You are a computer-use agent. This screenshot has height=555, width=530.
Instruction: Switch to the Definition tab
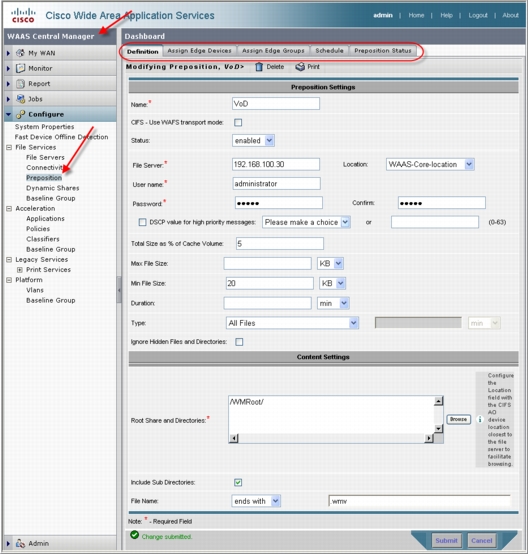(x=143, y=51)
